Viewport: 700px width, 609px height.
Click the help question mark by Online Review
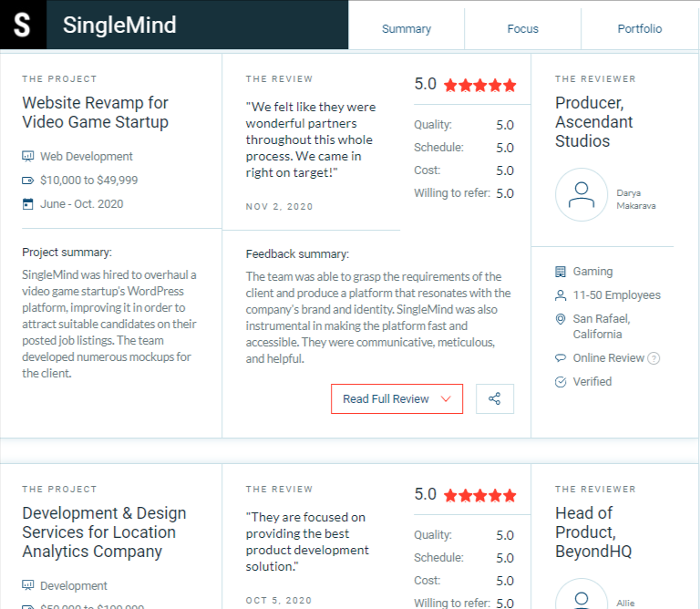pos(654,358)
